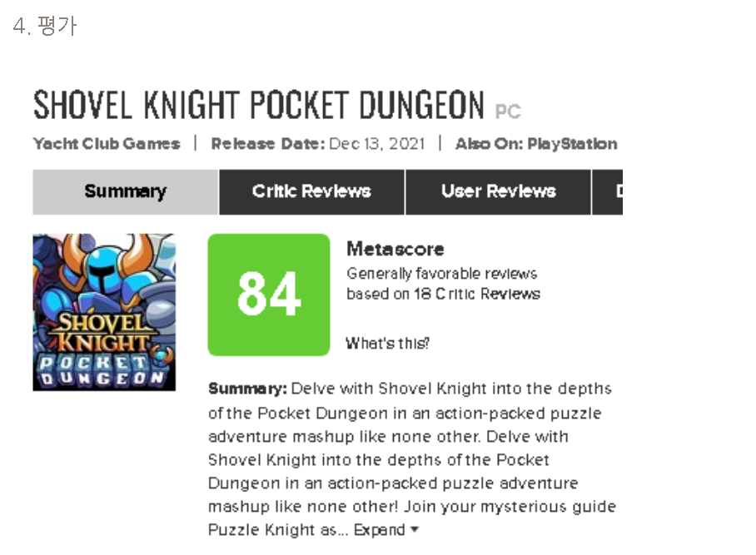Click the bold "Summary:" label in description
Screen dimensions: 756x555
click(x=247, y=389)
